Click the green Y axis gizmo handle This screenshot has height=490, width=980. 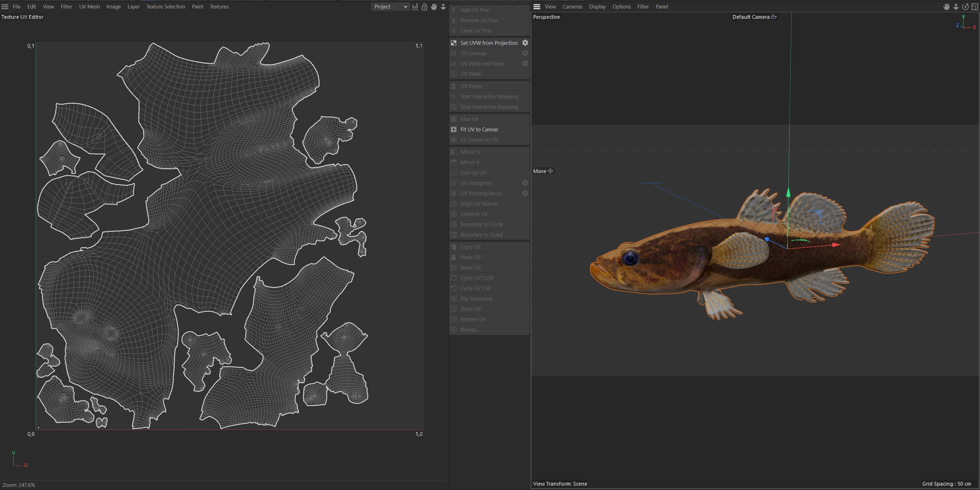point(788,193)
